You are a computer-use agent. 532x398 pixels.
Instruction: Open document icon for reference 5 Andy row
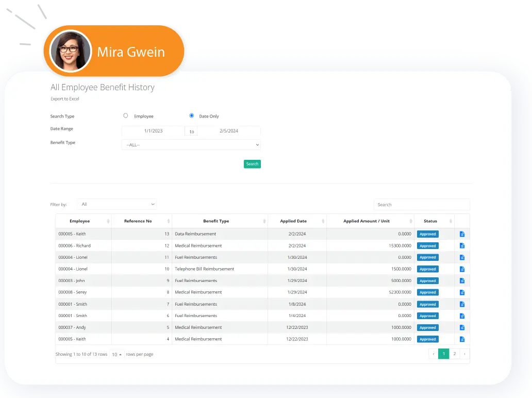(x=462, y=327)
